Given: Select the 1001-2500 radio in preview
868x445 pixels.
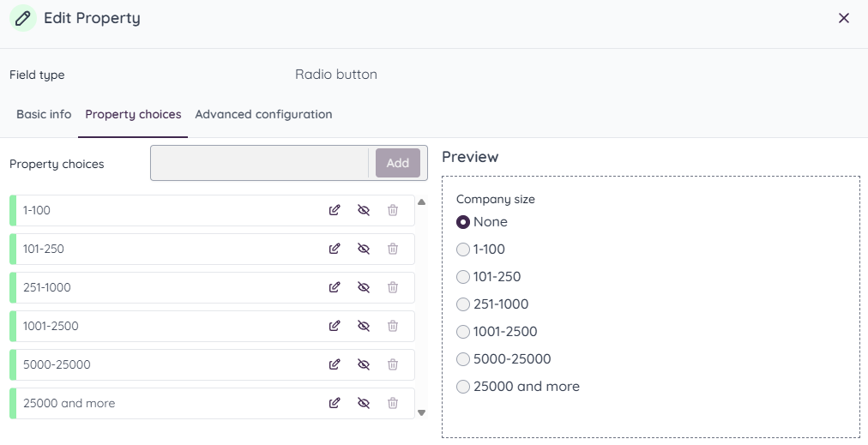Looking at the screenshot, I should point(463,332).
